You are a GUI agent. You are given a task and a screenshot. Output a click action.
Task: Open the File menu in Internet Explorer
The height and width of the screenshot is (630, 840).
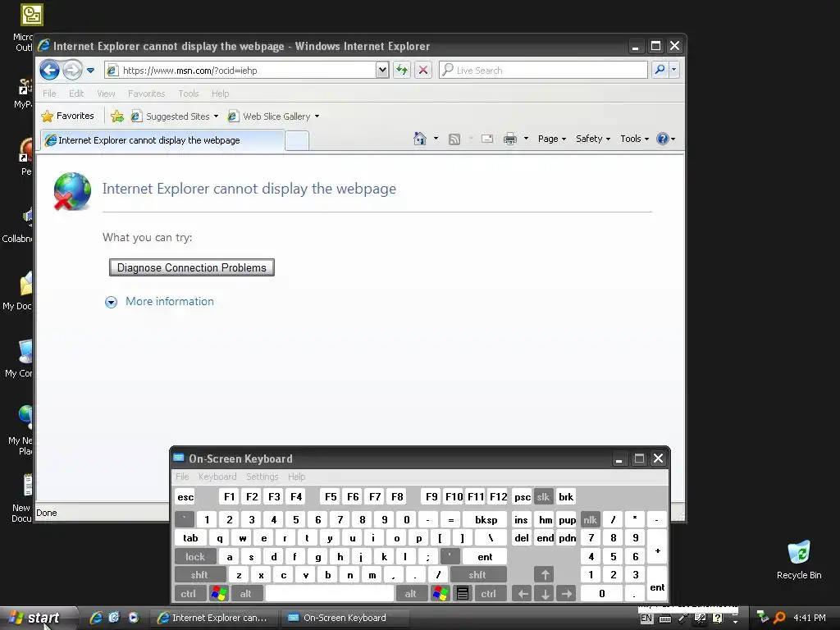[49, 94]
